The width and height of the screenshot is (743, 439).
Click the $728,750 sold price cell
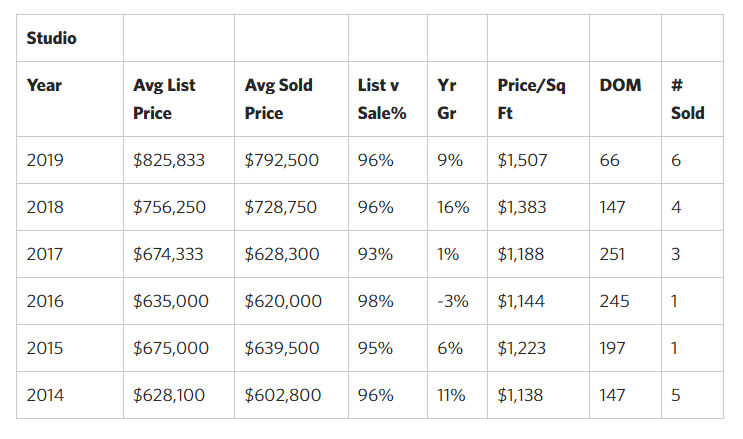[x=281, y=207]
